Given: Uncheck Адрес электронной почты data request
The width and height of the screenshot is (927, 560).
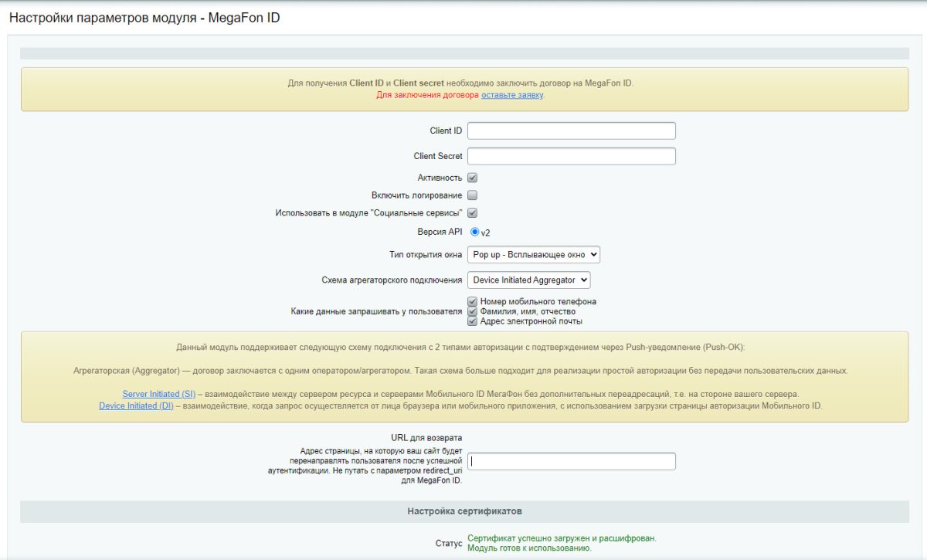Looking at the screenshot, I should tap(471, 321).
